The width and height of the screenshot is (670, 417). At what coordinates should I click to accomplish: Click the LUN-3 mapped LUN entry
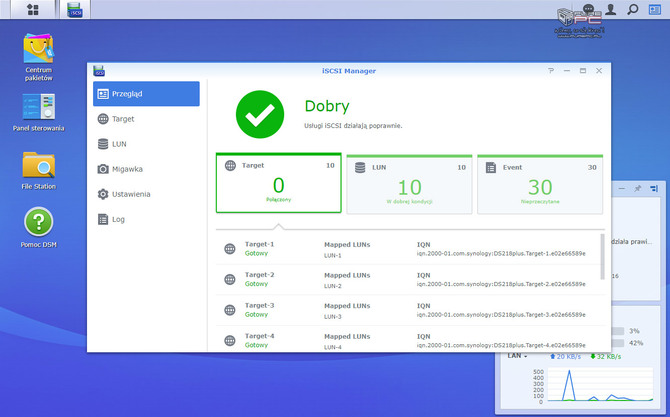pos(333,317)
